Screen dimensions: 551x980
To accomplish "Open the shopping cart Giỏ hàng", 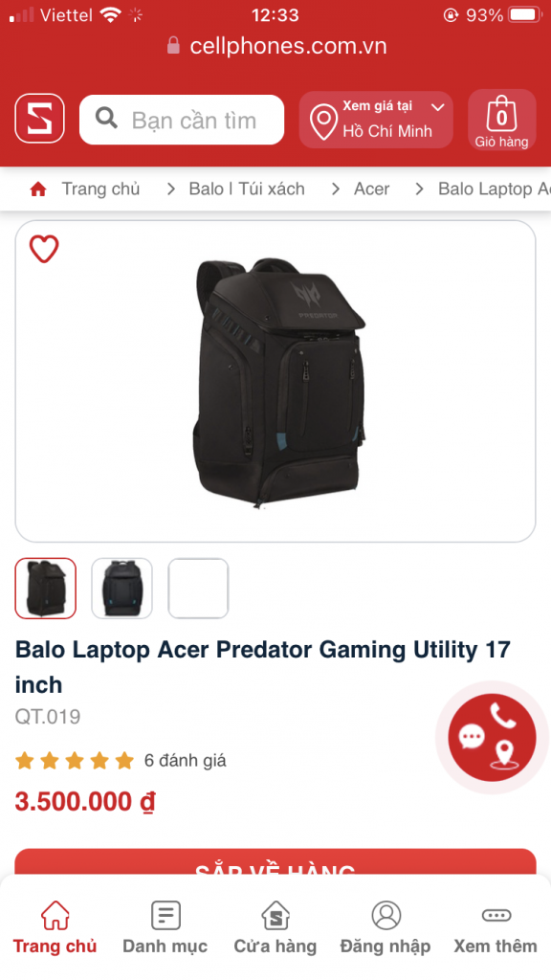I will coord(501,120).
